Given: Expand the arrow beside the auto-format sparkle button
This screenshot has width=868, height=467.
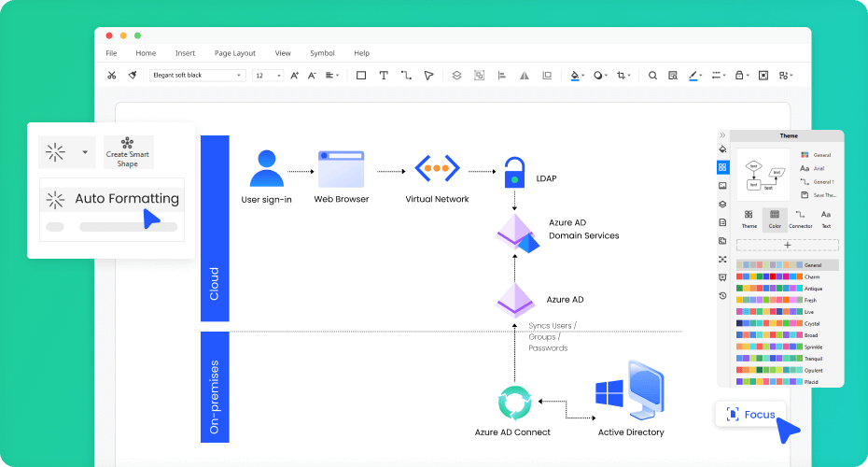Looking at the screenshot, I should pos(85,152).
